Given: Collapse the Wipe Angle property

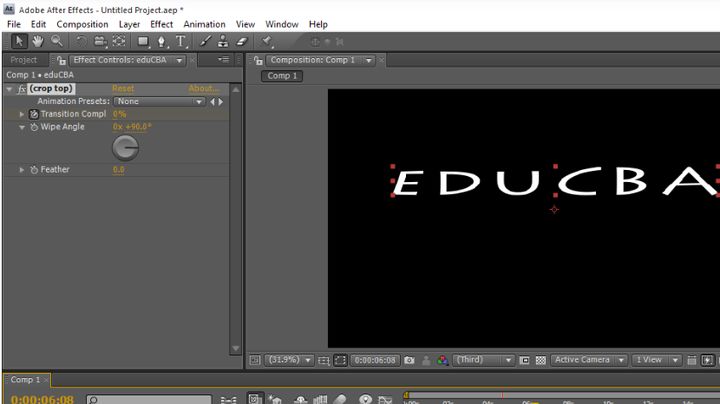Looking at the screenshot, I should [x=22, y=127].
